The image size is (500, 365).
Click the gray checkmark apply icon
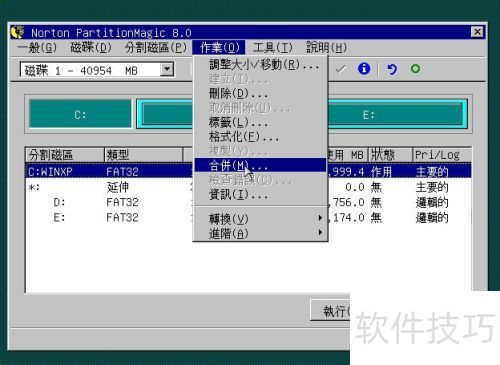[341, 69]
